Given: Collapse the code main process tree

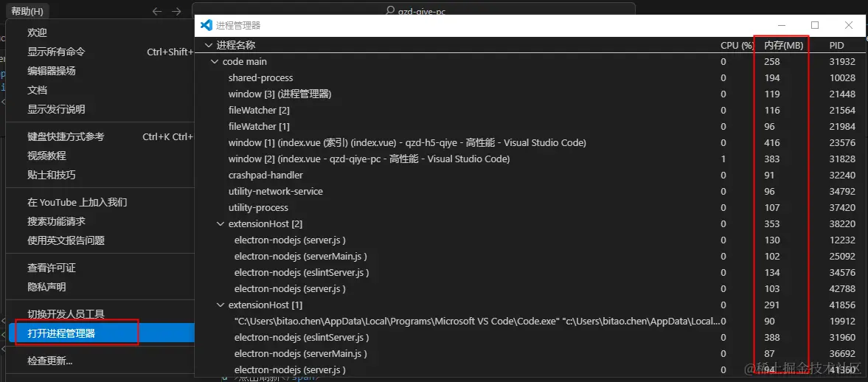Looking at the screenshot, I should 214,61.
